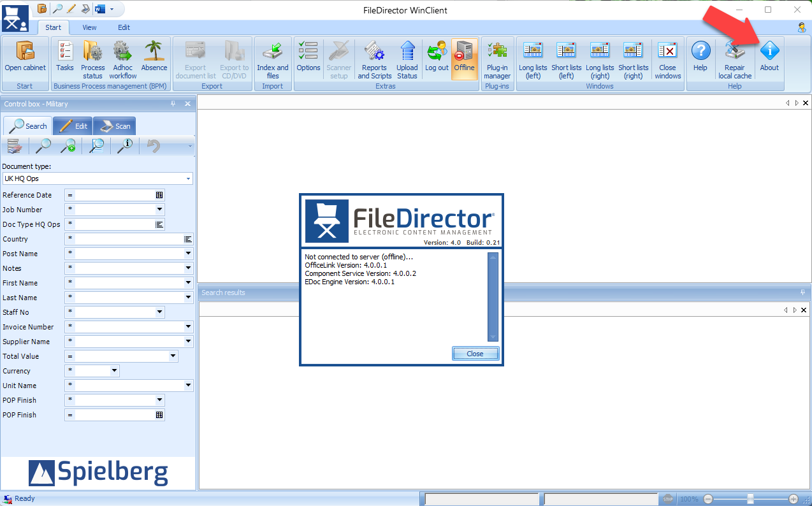812x506 pixels.
Task: Click Index and files import icon
Action: pyautogui.click(x=273, y=59)
